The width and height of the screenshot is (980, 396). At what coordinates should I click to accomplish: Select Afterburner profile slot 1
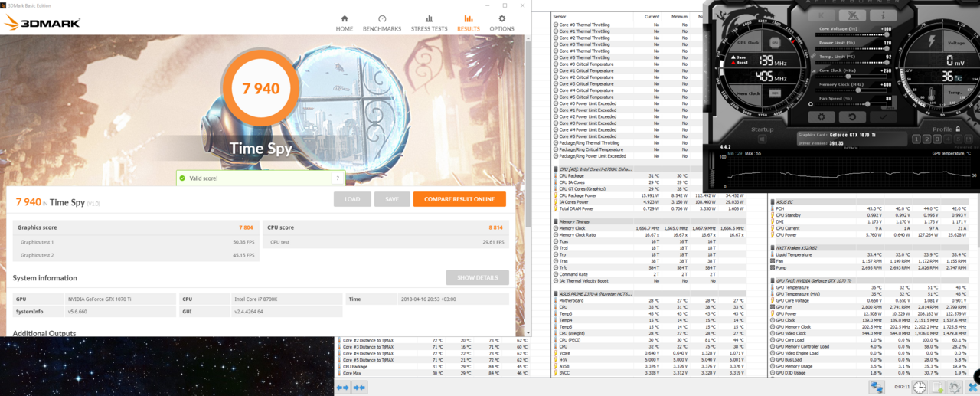[x=916, y=139]
